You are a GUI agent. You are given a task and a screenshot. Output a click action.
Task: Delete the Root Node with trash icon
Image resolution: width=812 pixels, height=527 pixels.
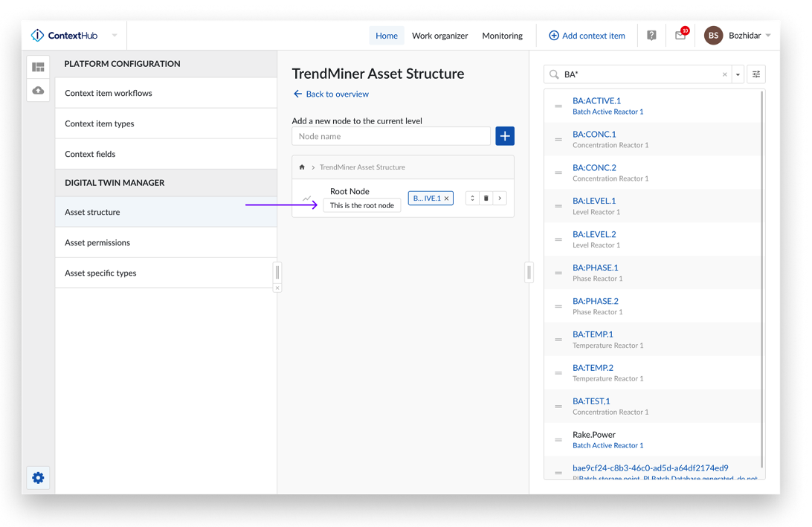486,198
